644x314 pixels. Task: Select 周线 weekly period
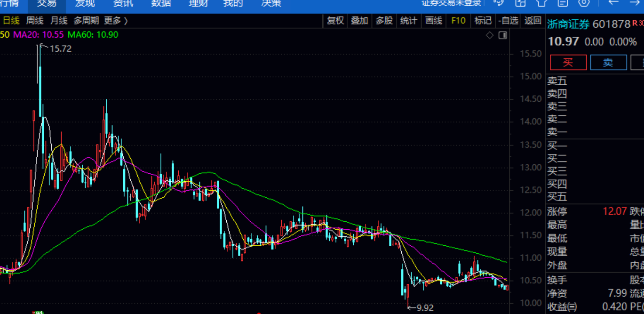(35, 21)
